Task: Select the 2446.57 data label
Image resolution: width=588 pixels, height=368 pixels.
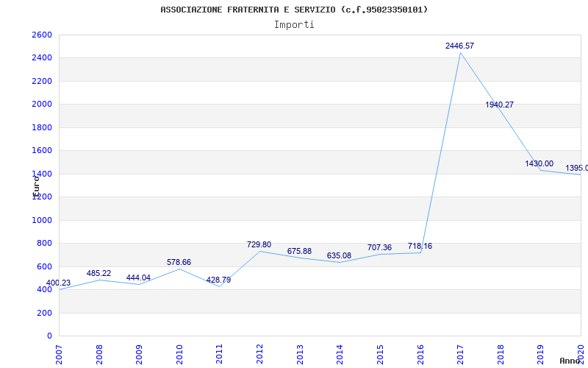Action: tap(460, 46)
